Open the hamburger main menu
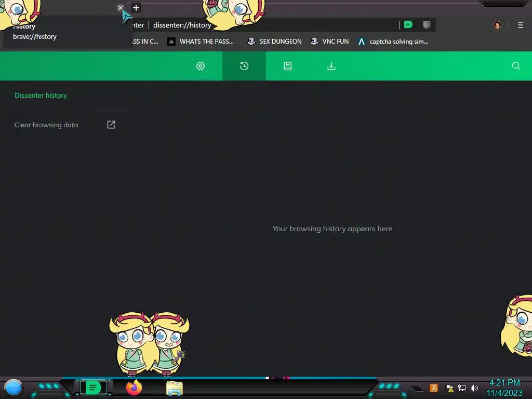The image size is (532, 399). pos(521,25)
